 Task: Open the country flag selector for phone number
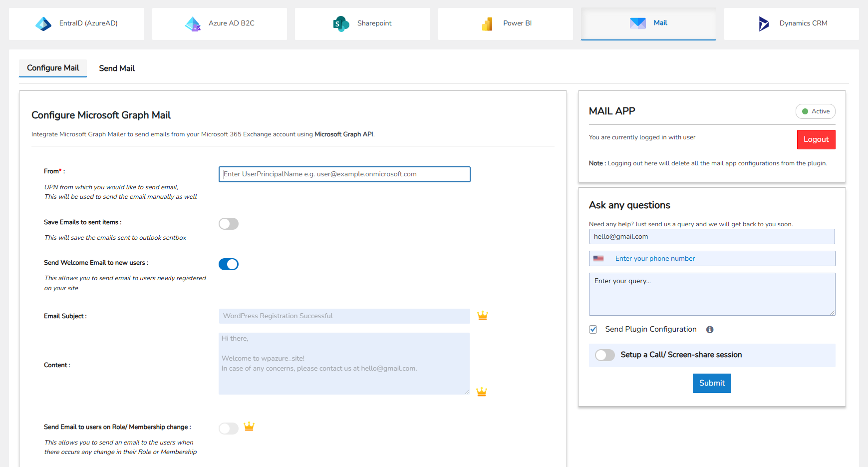[599, 258]
